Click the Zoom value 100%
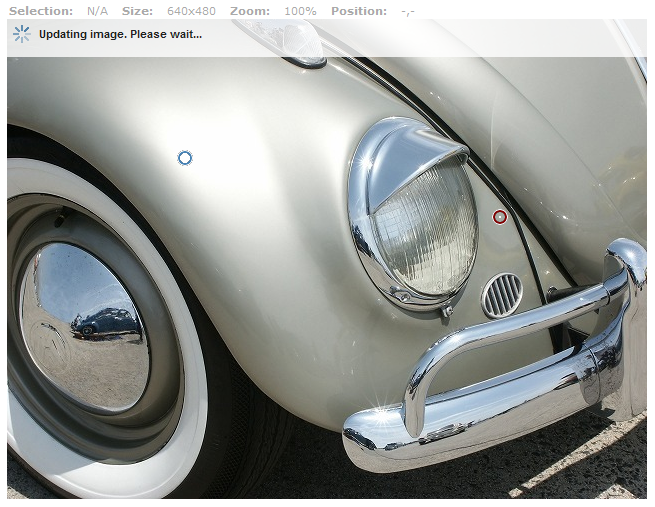 (x=300, y=11)
